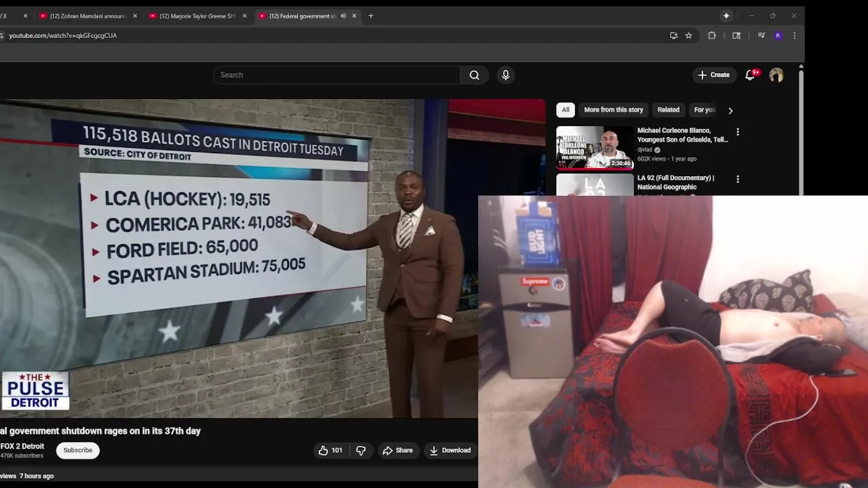Image resolution: width=868 pixels, height=488 pixels.
Task: Open the media controls toolbar icon
Action: [761, 35]
